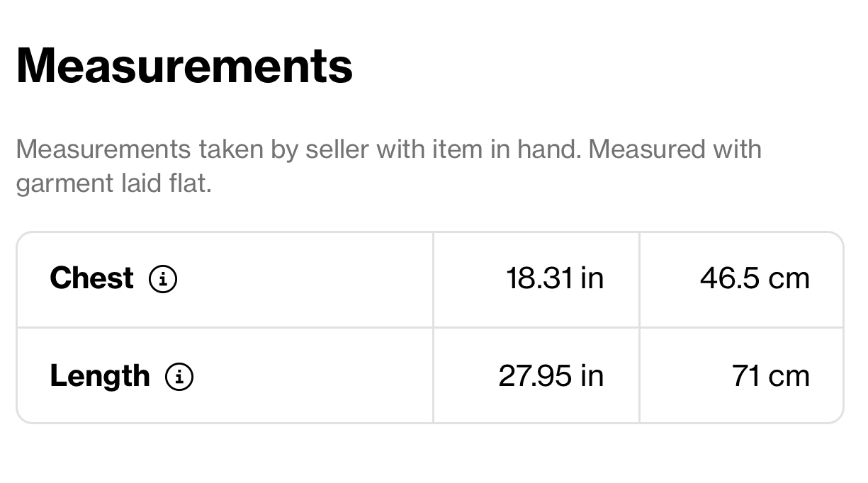
Task: Open the Length measurement info icon
Action: click(179, 377)
